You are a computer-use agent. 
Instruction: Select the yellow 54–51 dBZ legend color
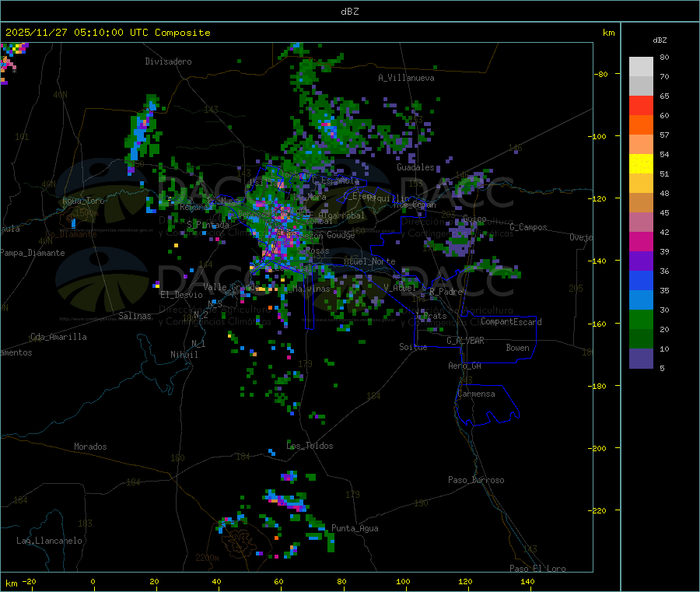tap(641, 164)
